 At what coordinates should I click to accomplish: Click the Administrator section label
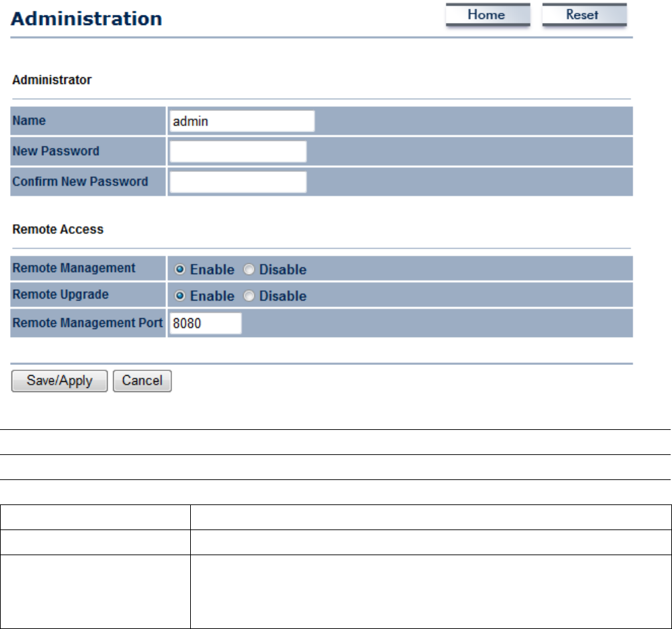click(x=52, y=80)
